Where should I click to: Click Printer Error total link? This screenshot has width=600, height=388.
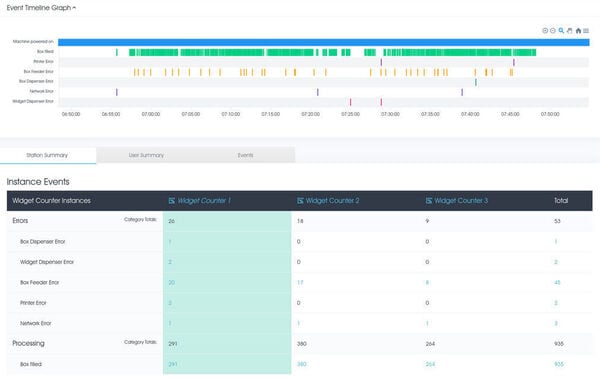(556, 303)
